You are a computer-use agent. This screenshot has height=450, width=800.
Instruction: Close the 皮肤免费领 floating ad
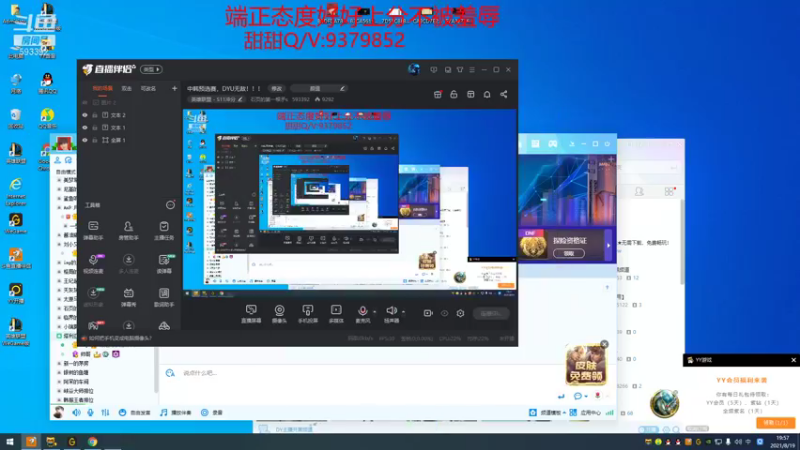point(604,344)
